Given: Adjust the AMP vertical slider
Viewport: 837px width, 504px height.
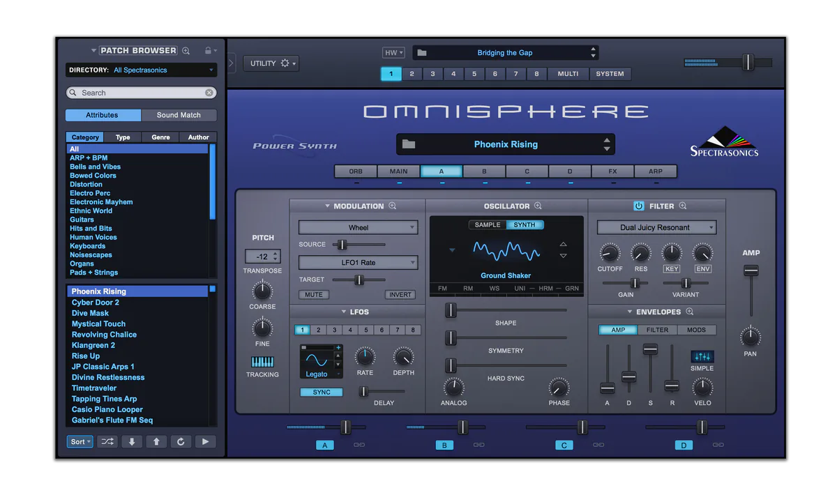Looking at the screenshot, I should pos(751,270).
